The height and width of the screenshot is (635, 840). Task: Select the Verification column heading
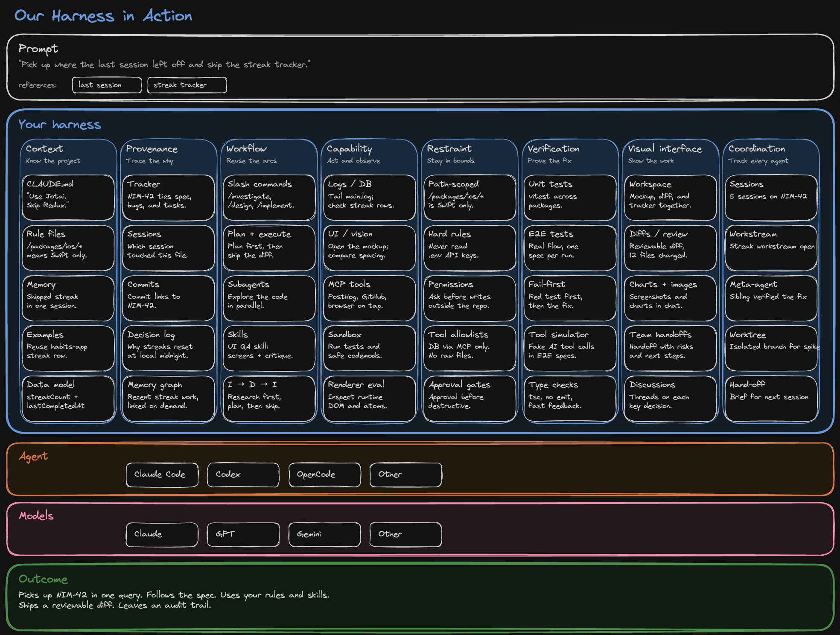coord(554,149)
